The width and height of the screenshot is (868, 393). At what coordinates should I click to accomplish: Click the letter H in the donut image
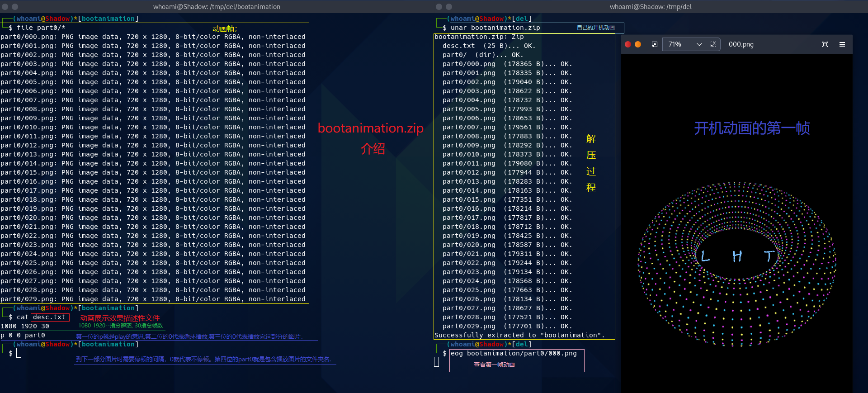737,257
